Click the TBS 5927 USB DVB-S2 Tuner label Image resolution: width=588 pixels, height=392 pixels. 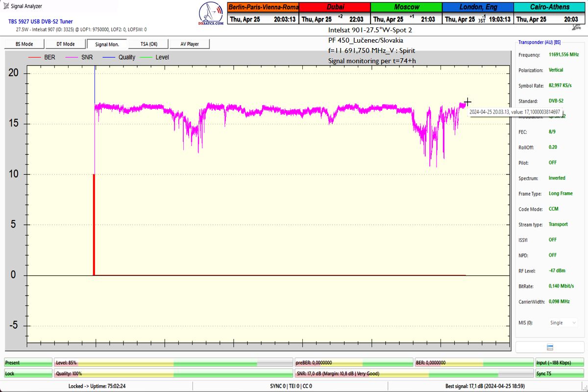pos(40,22)
